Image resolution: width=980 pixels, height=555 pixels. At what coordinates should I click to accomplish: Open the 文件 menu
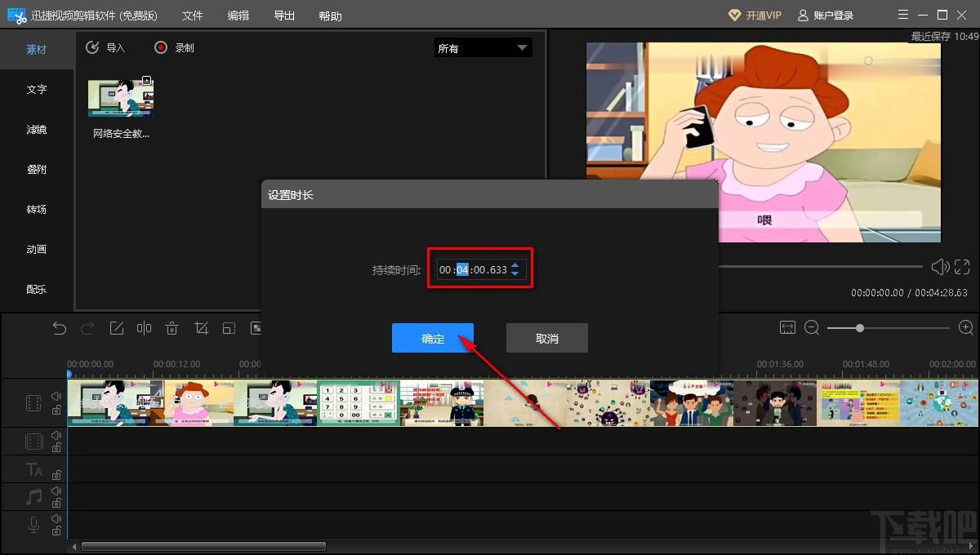click(x=192, y=16)
